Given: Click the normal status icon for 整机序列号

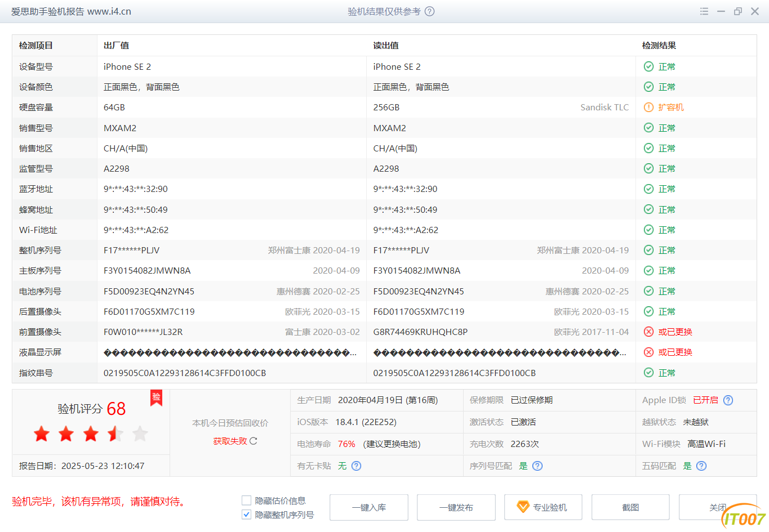Looking at the screenshot, I should tap(648, 250).
